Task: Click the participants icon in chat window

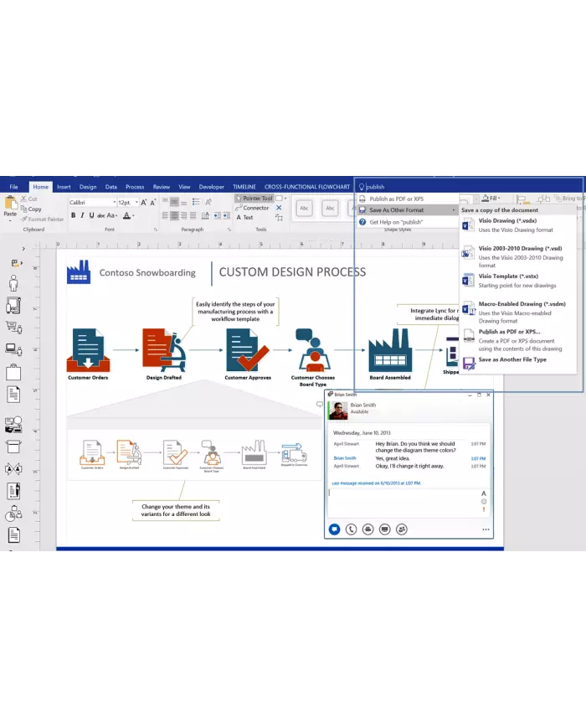Action: click(402, 529)
